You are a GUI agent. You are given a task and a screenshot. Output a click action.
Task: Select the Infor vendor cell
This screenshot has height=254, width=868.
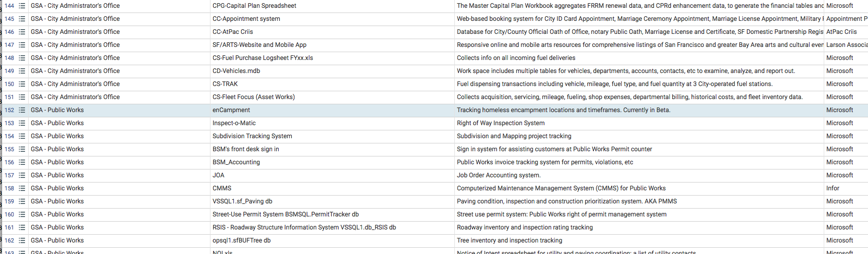[846, 188]
